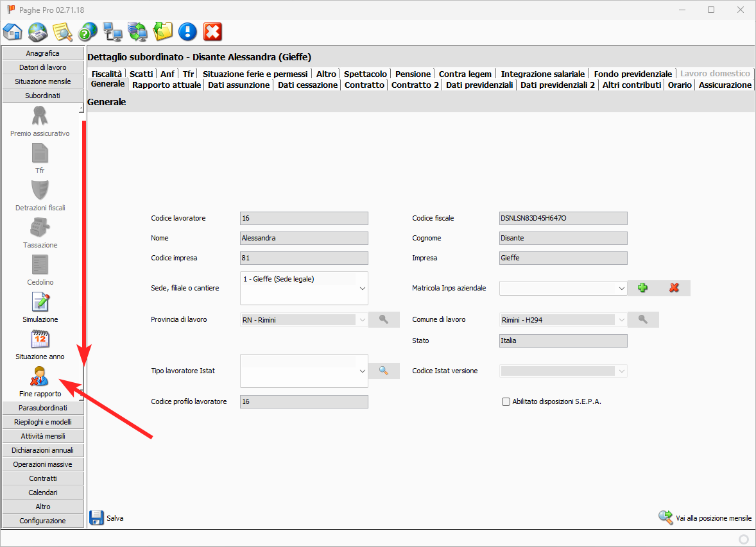Expand the Parasubordinati sidebar section
Viewport: 756px width, 547px height.
(x=43, y=408)
